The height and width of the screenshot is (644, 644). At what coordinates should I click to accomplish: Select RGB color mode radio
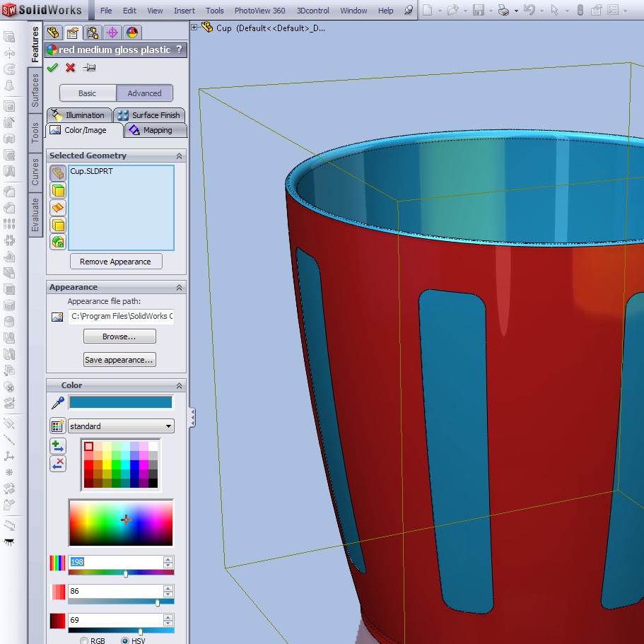[84, 640]
